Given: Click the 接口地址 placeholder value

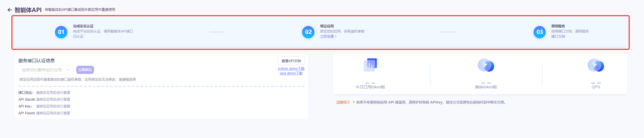Looking at the screenshot, I should [53, 93].
